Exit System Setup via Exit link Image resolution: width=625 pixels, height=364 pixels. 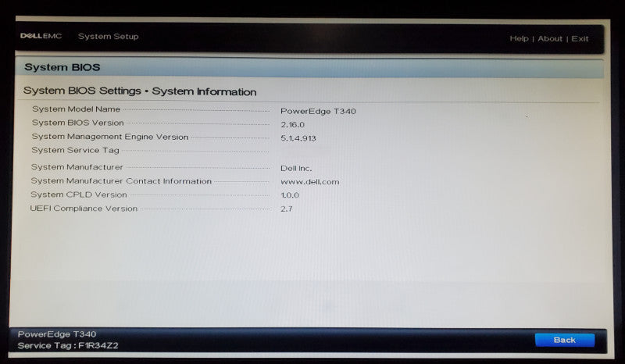point(580,39)
